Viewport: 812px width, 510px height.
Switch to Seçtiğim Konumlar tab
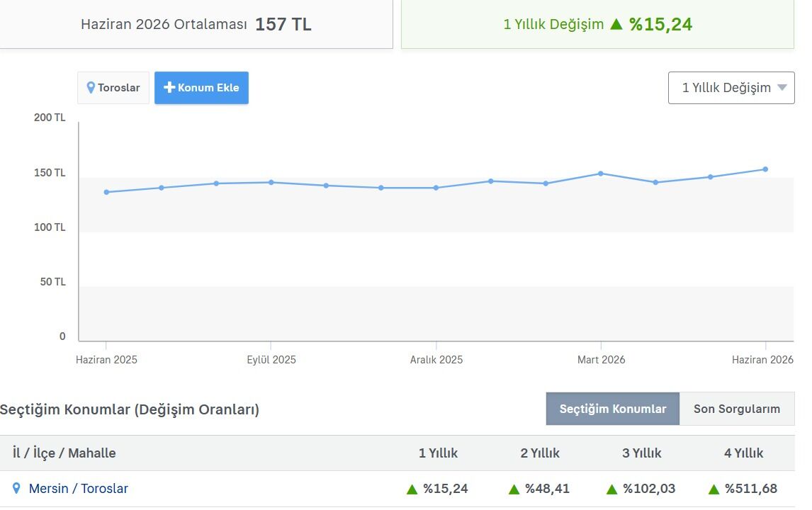[613, 409]
